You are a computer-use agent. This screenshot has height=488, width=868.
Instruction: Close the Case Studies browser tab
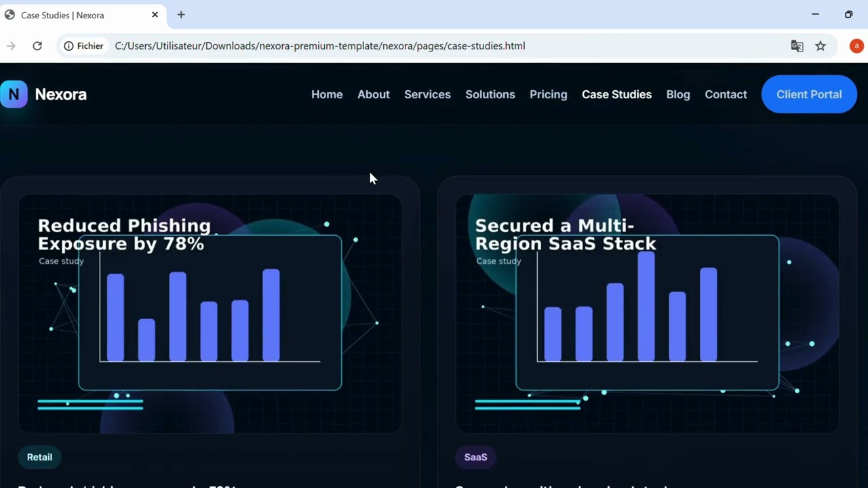(155, 14)
